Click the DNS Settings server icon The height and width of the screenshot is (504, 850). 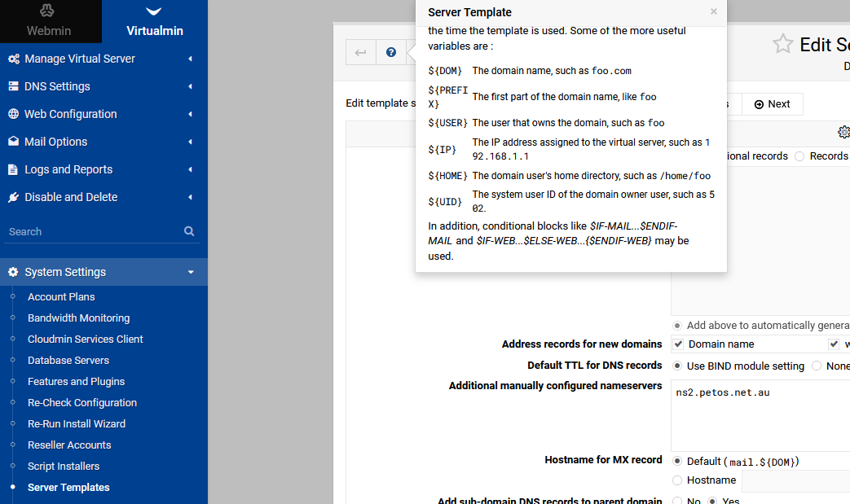point(14,86)
